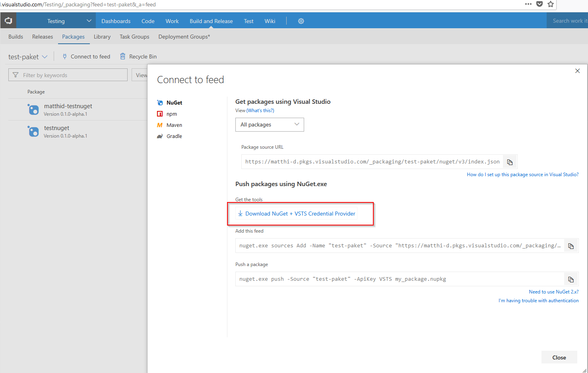Click the download arrow icon
The image size is (588, 373).
240,214
